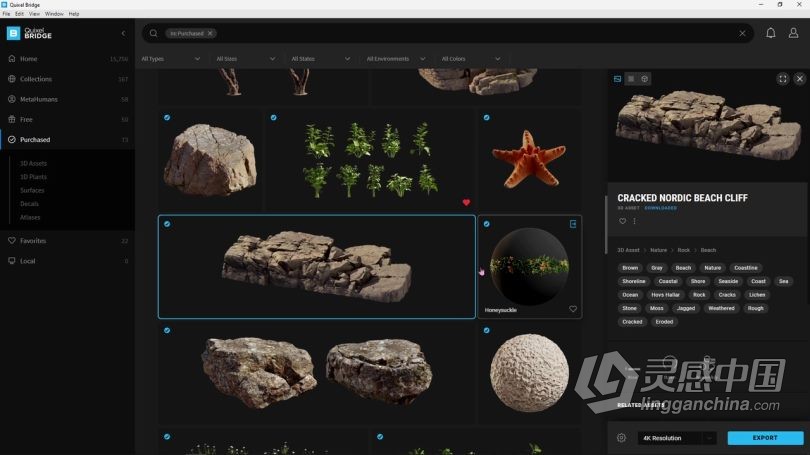Favorite the Honeysuckle asset with the heart
The height and width of the screenshot is (455, 810).
[x=573, y=309]
